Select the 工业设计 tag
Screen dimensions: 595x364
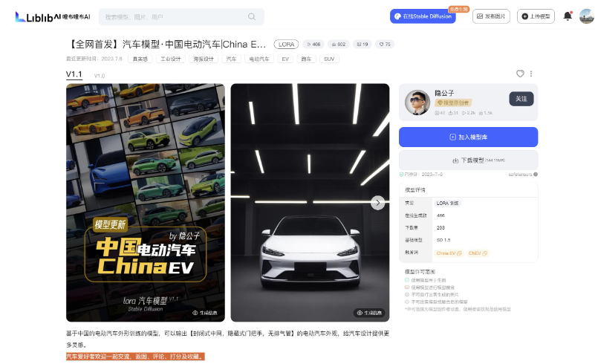click(x=170, y=59)
